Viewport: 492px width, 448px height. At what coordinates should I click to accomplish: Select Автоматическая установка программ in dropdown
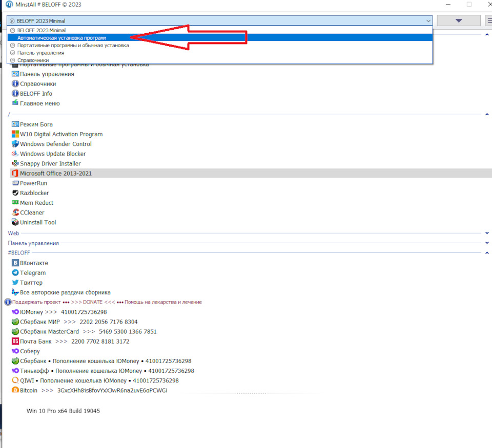[x=219, y=37]
